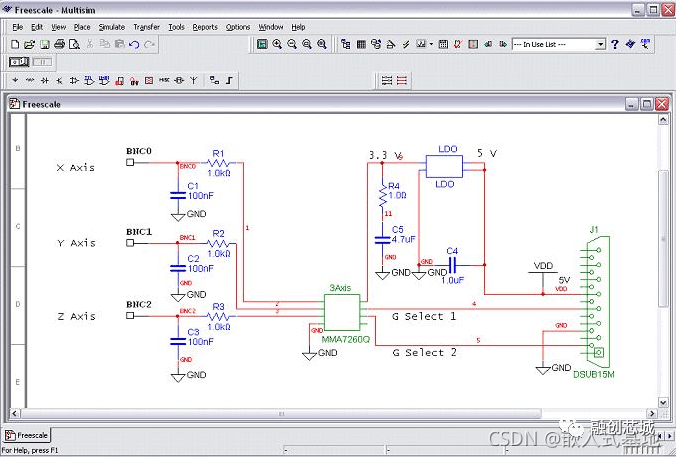Screen dimensions: 676x457
Task: Click the Copy icon
Action: coord(104,44)
